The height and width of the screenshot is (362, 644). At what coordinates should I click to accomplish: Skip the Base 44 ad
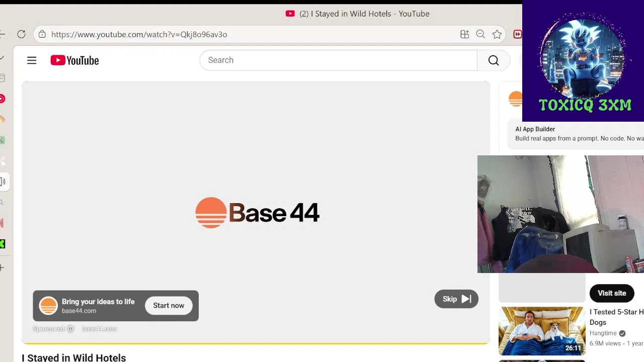click(x=456, y=299)
